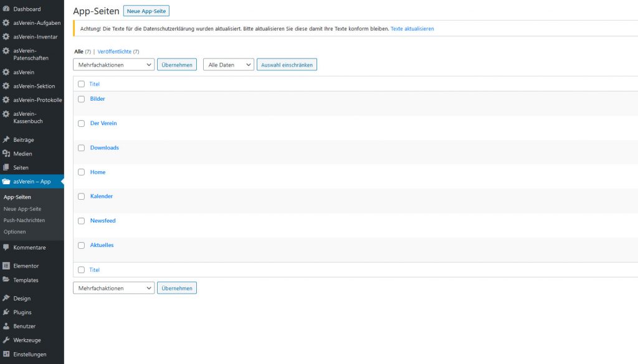Filter list by Veröffentlichte link
The height and width of the screenshot is (364, 638).
[115, 52]
